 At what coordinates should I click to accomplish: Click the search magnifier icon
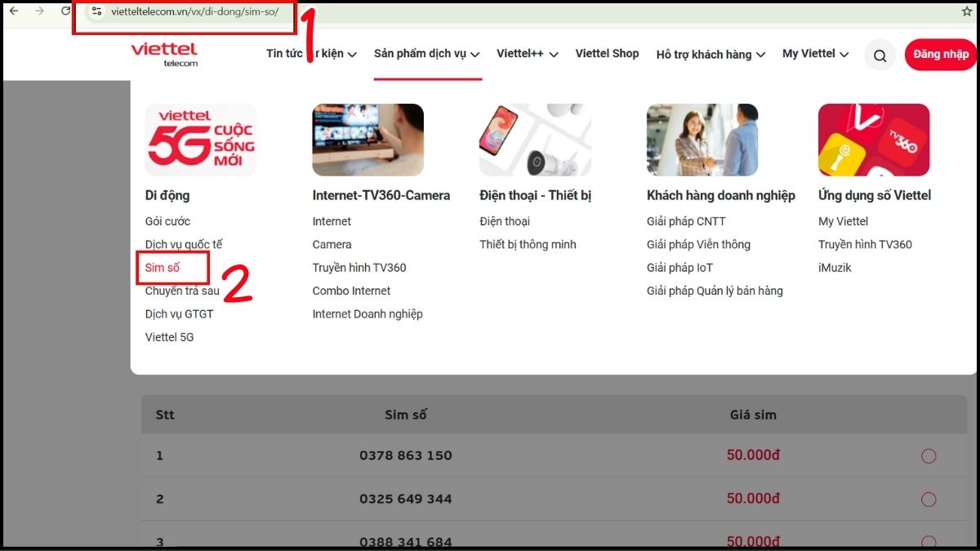(880, 55)
